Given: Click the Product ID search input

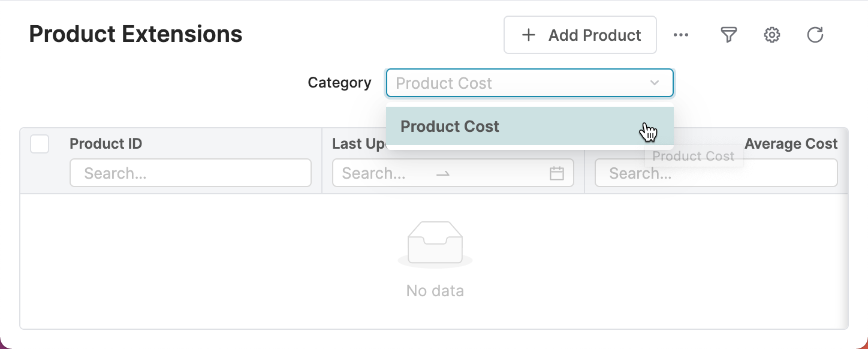Looking at the screenshot, I should tap(191, 173).
